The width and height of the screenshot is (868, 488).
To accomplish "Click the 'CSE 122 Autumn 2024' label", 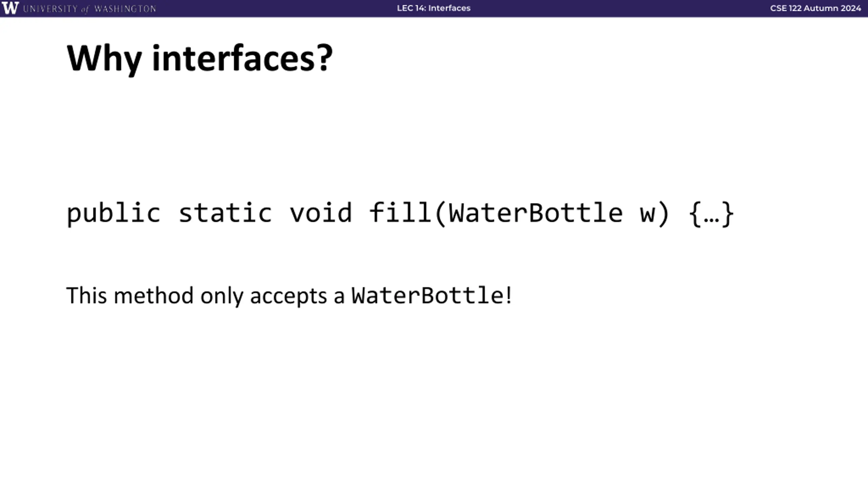I will coord(815,8).
